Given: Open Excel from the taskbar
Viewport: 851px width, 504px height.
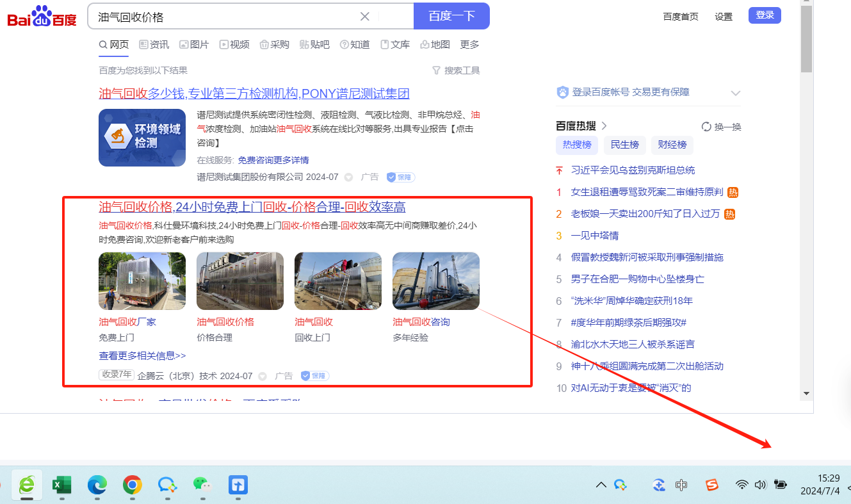Looking at the screenshot, I should click(61, 485).
